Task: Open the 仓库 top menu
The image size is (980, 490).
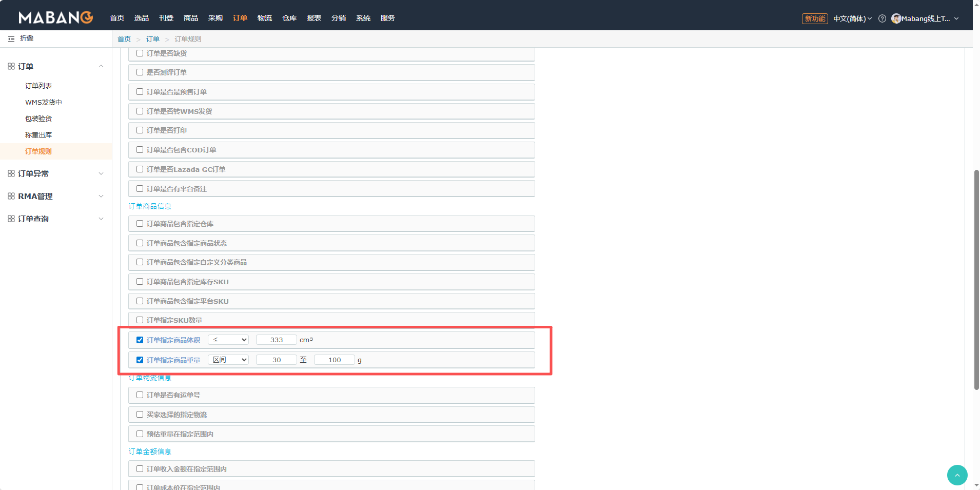Action: pyautogui.click(x=289, y=18)
